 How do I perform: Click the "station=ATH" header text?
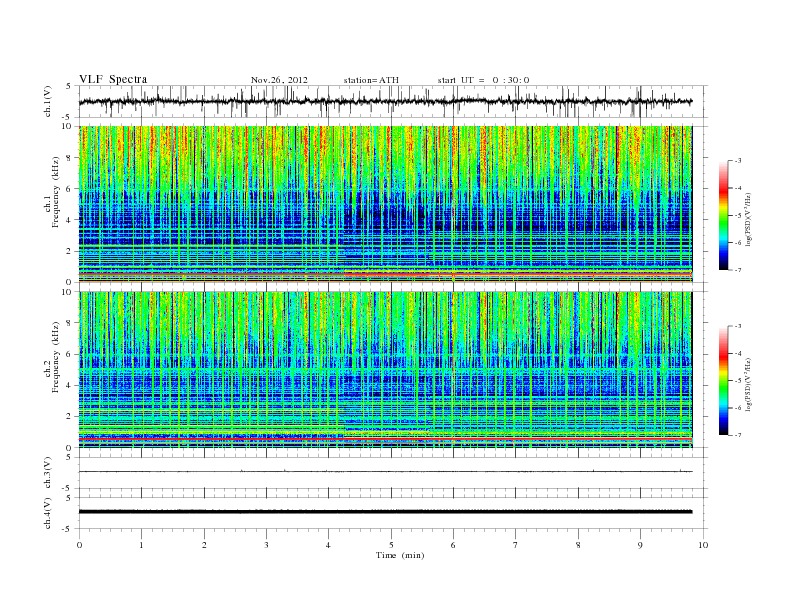tap(371, 80)
